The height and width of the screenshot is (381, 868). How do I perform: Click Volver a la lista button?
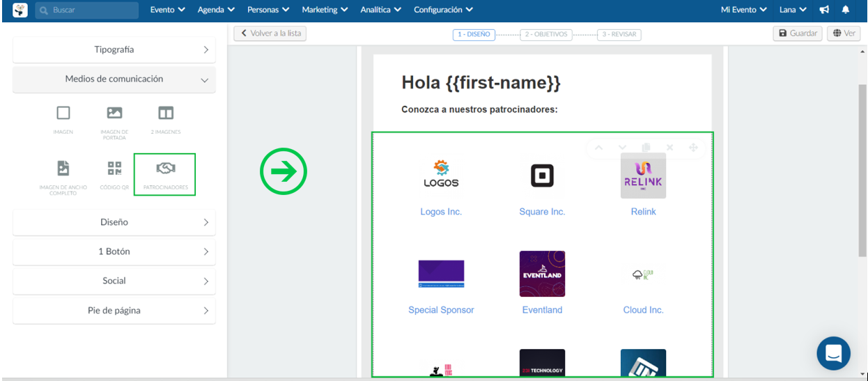270,33
